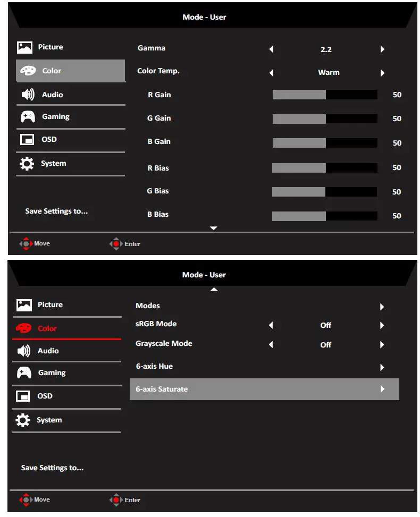The width and height of the screenshot is (420, 517).
Task: Click Gamma value 2.2
Action: pos(326,49)
